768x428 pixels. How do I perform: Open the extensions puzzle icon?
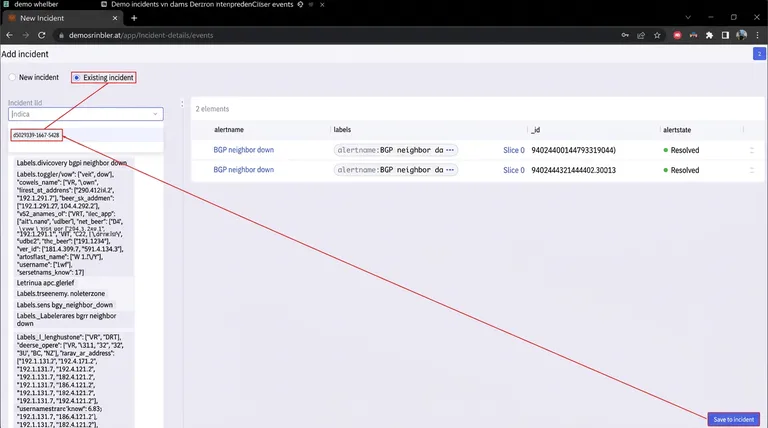click(x=709, y=35)
